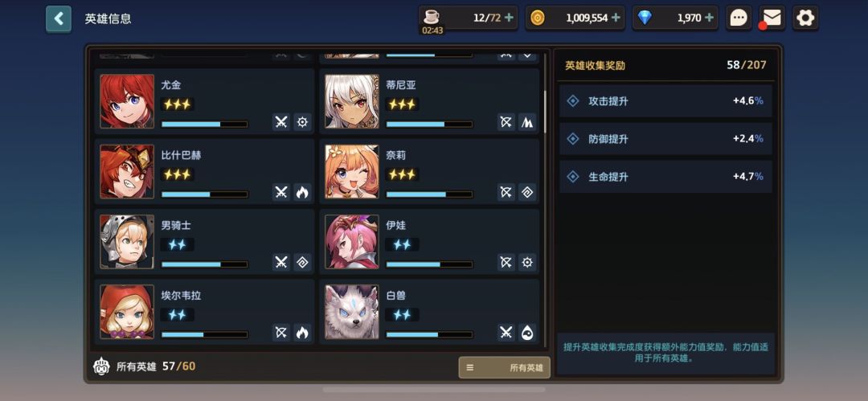Click the hero list scrollbar
The height and width of the screenshot is (401, 868).
(545, 111)
